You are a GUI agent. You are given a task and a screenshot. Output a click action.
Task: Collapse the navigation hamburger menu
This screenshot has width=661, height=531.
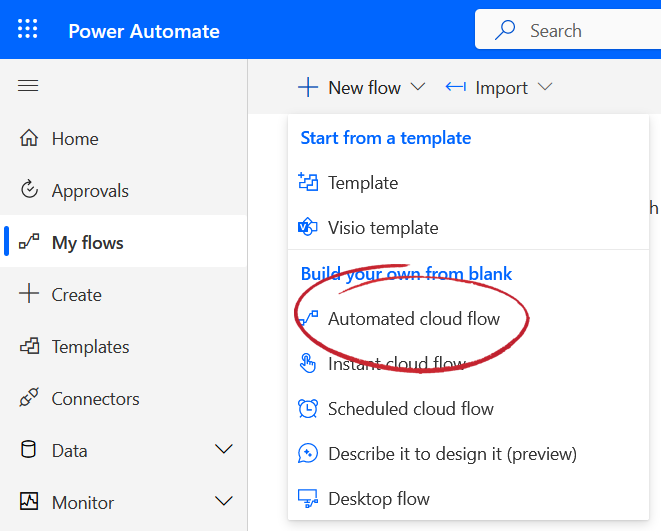(x=28, y=86)
